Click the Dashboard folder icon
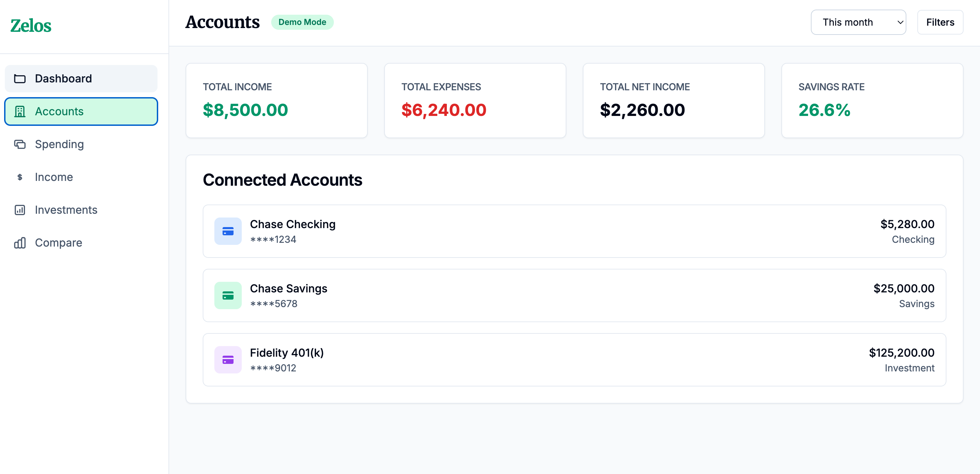The width and height of the screenshot is (980, 474). 20,79
